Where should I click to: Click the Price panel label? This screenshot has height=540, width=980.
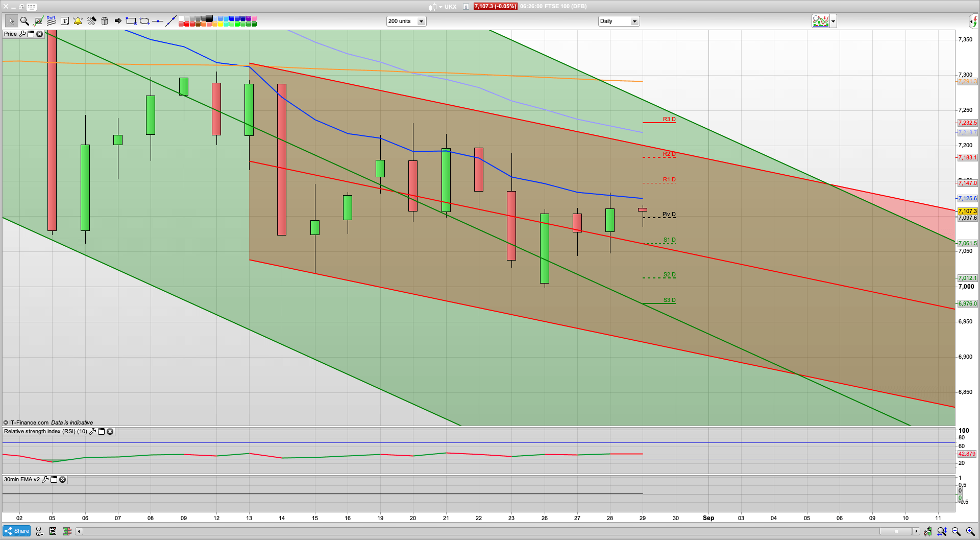coord(10,34)
